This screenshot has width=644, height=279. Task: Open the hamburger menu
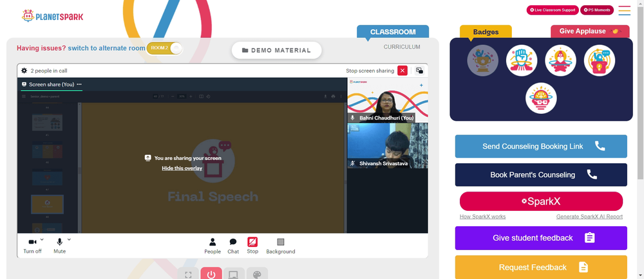tap(624, 10)
